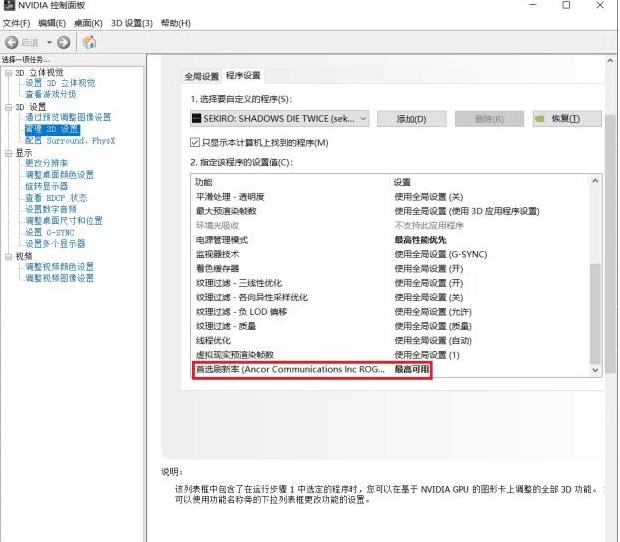Click the settings list scroll-up arrow

[595, 181]
